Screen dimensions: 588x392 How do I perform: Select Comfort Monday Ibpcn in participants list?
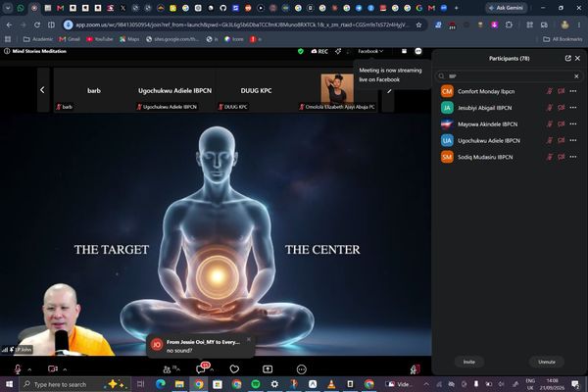[486, 91]
